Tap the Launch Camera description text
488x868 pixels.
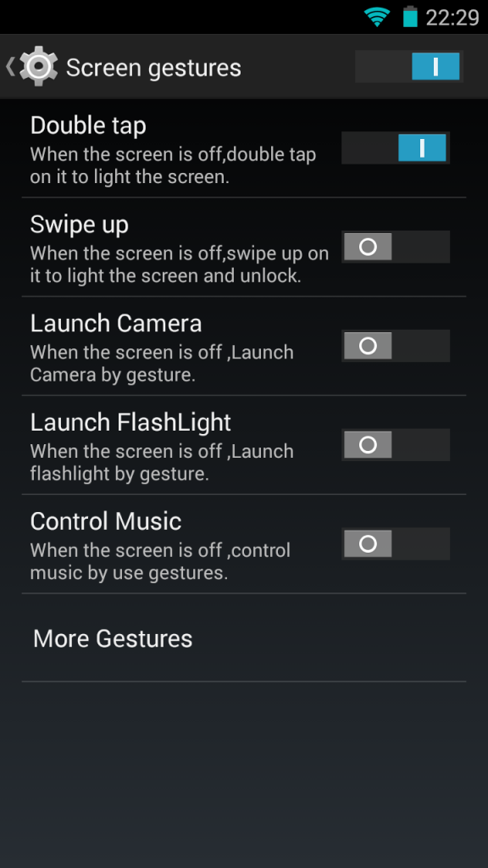tap(162, 363)
